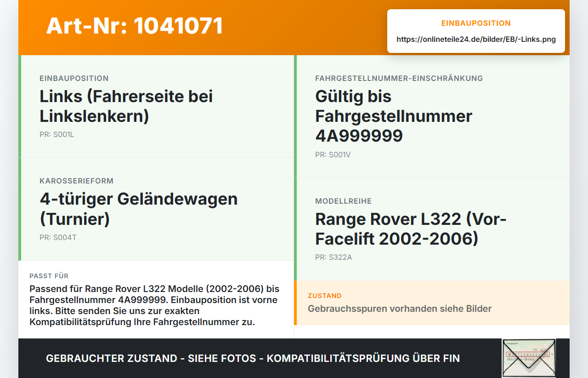The height and width of the screenshot is (378, 588).
Task: Click the Passend für Range Rover L322 description paragraph
Action: [x=154, y=305]
